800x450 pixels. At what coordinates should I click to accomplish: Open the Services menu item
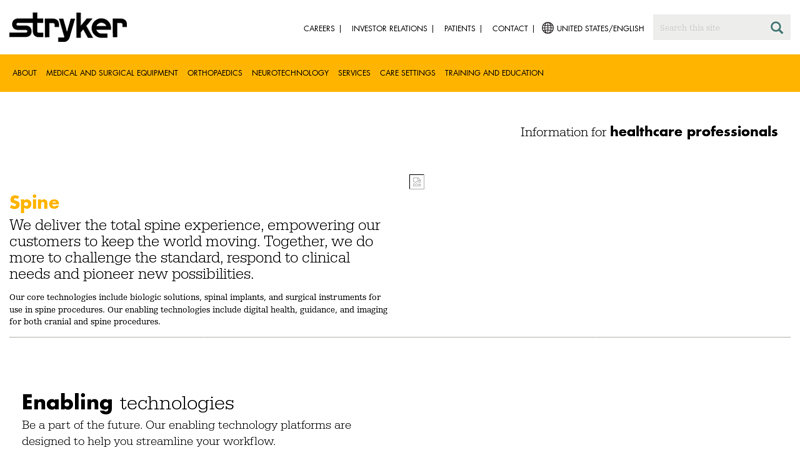354,73
